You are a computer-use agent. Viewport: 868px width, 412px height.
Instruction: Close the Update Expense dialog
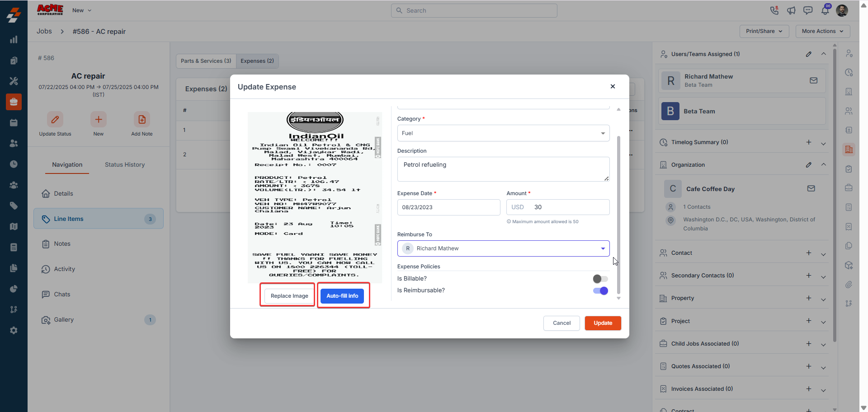coord(613,86)
